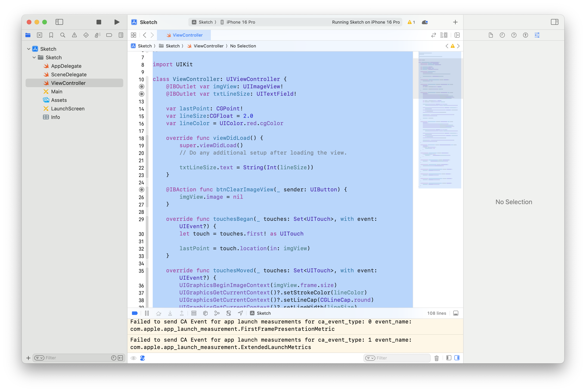
Task: Toggle the navigator sidebar visibility
Action: point(59,22)
